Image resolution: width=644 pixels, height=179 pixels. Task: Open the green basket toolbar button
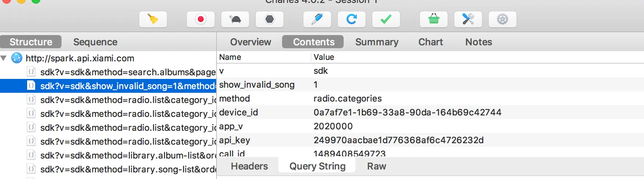[434, 19]
